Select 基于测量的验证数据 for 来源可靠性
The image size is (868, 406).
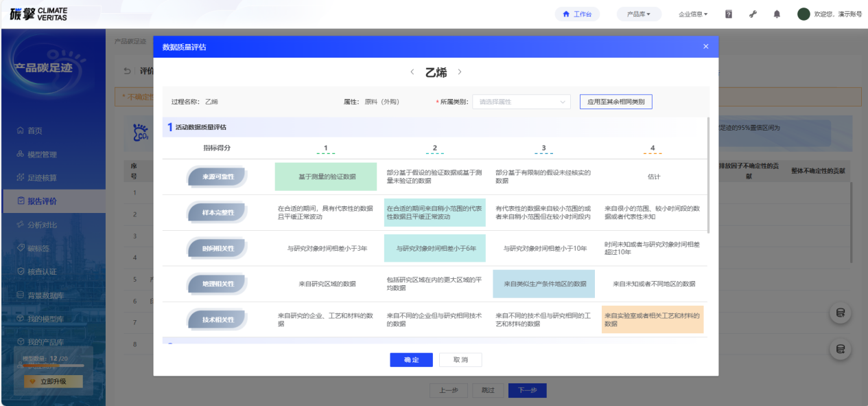coord(326,177)
